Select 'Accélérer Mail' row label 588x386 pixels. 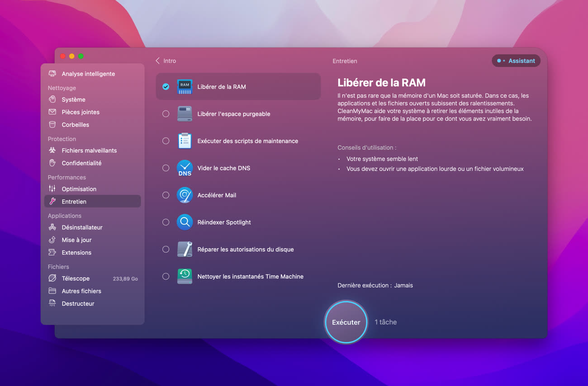217,195
